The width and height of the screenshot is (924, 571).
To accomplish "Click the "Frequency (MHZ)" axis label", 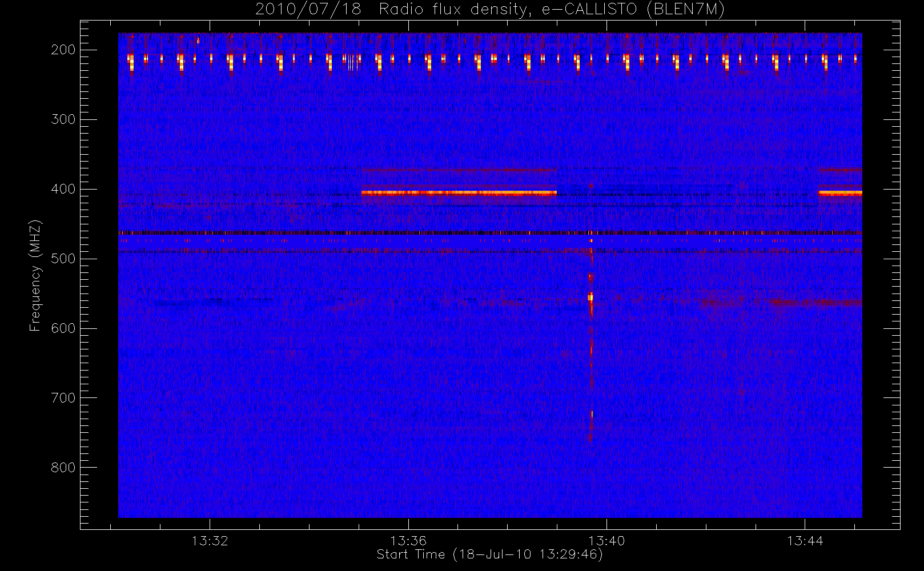I will 35,276.
